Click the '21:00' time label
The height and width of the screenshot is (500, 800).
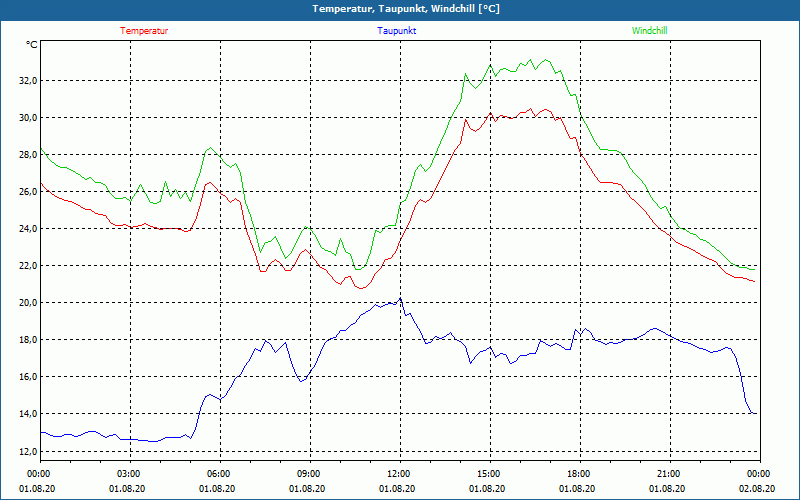click(x=670, y=474)
